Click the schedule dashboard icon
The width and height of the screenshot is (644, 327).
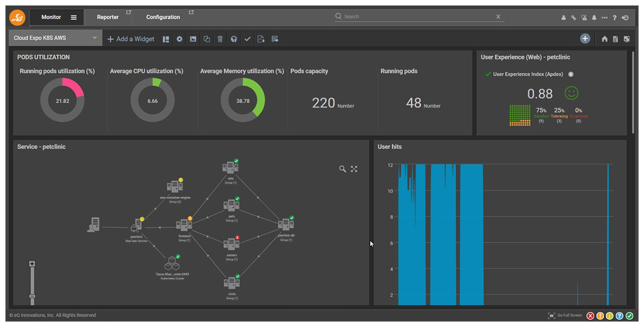coord(275,39)
